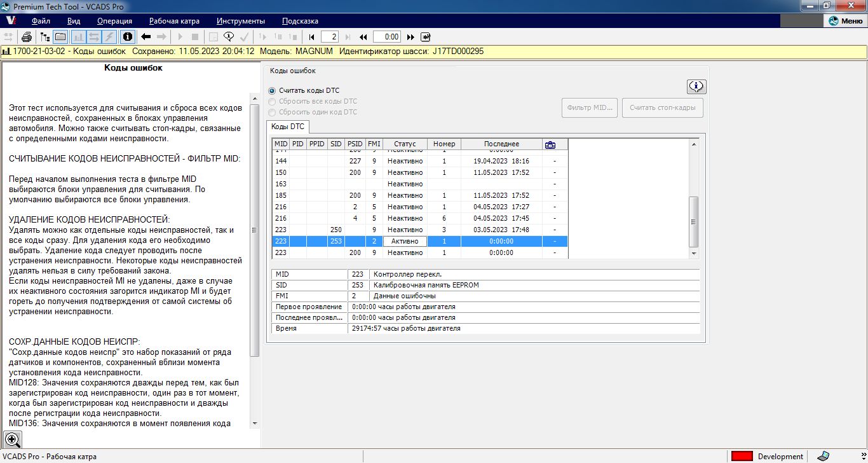
Task: Click the play triangle toolbar icon
Action: click(180, 37)
